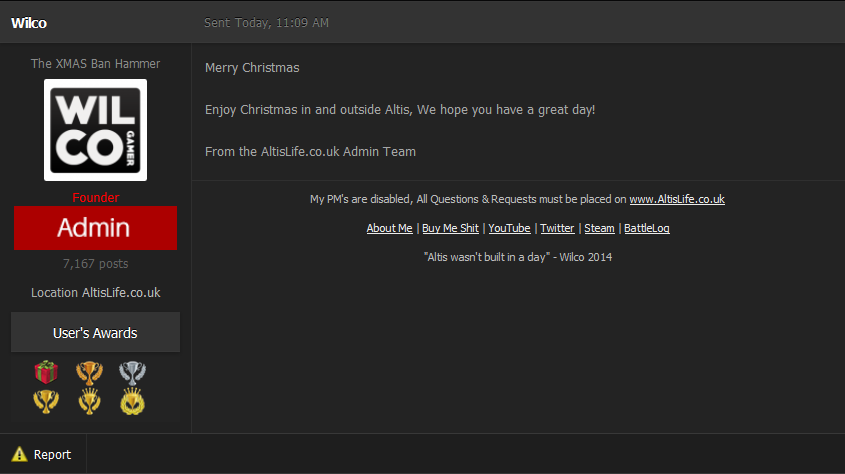Click the silver trophy award icon

point(132,373)
